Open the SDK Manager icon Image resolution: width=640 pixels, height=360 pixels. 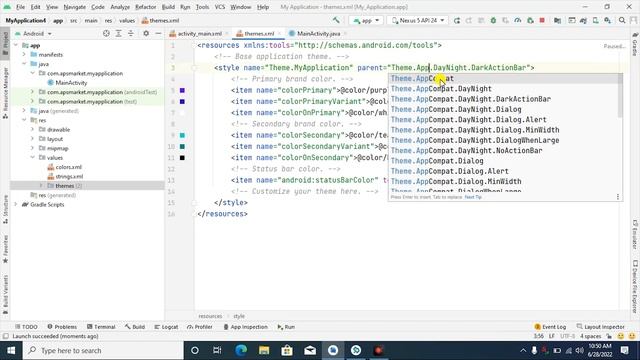point(608,20)
